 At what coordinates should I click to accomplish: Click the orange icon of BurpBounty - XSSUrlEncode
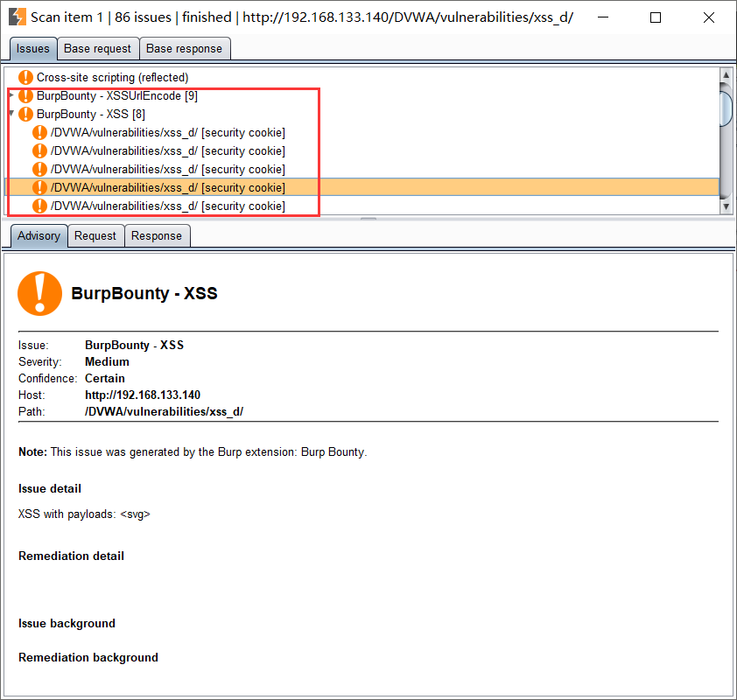(x=25, y=96)
